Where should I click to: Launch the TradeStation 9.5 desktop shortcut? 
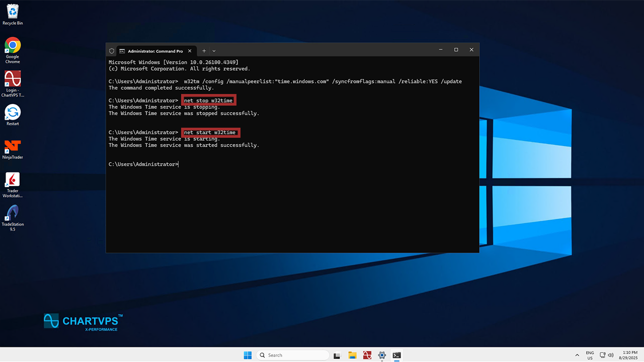[13, 213]
